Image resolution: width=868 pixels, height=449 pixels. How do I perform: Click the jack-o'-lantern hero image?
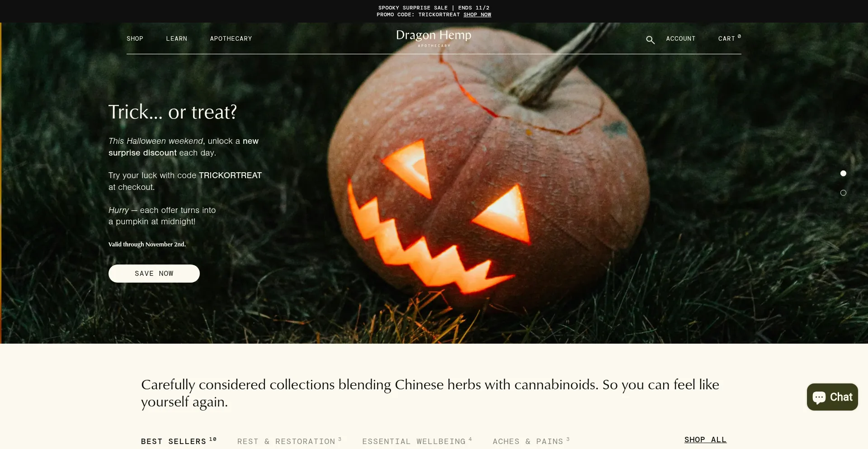point(488,181)
